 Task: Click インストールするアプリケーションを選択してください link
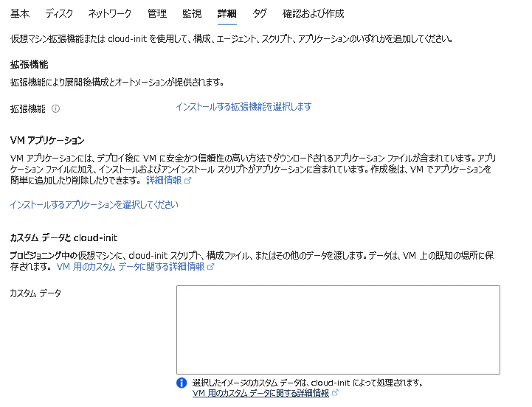click(94, 204)
